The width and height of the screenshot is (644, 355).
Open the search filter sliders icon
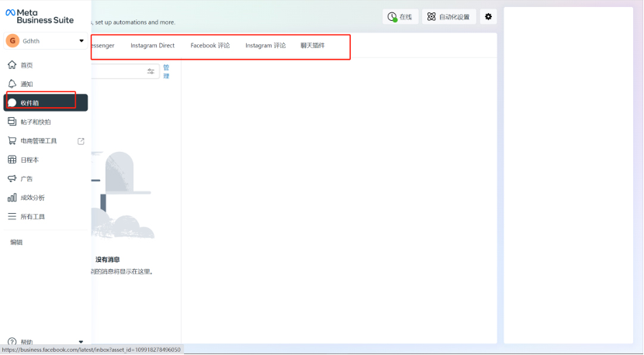151,71
